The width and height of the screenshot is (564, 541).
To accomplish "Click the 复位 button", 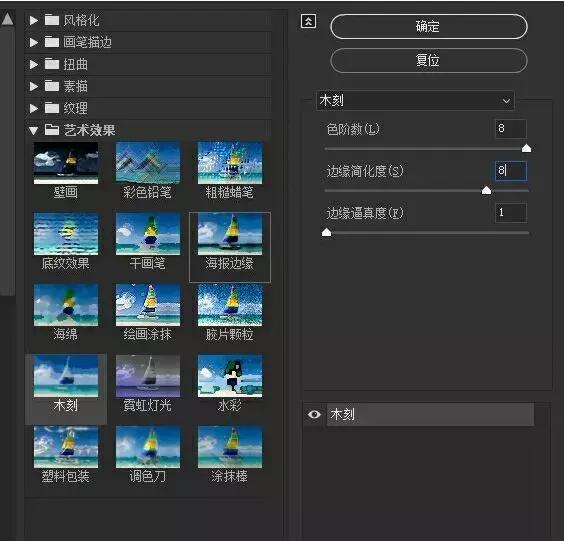I will point(428,60).
